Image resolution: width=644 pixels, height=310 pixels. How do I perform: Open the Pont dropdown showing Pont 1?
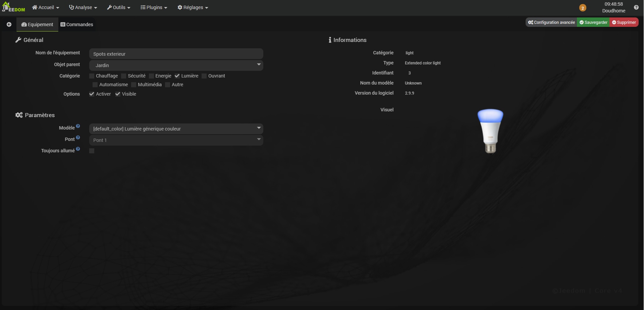tap(176, 140)
